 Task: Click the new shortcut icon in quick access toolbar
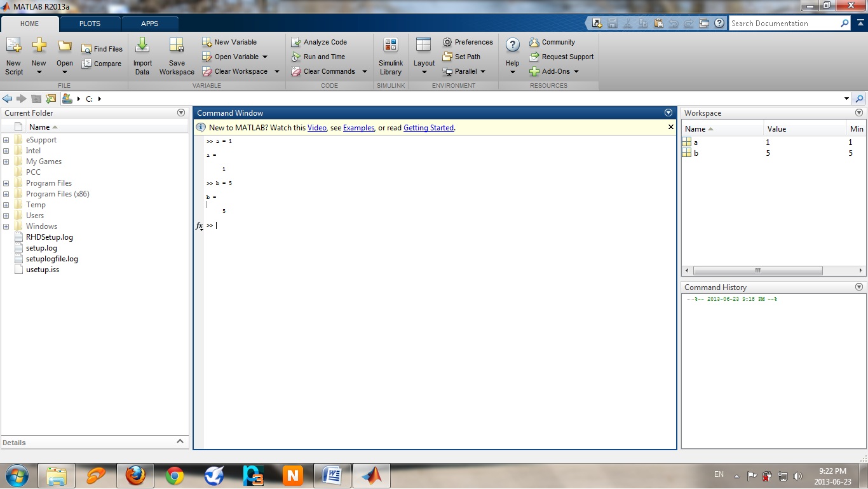[x=597, y=23]
